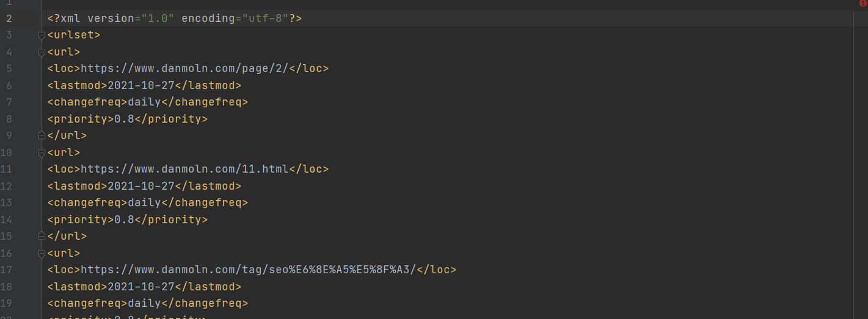Click the priority value 0.8 on line 8
Viewport: 868px width, 319px height.
click(x=124, y=119)
